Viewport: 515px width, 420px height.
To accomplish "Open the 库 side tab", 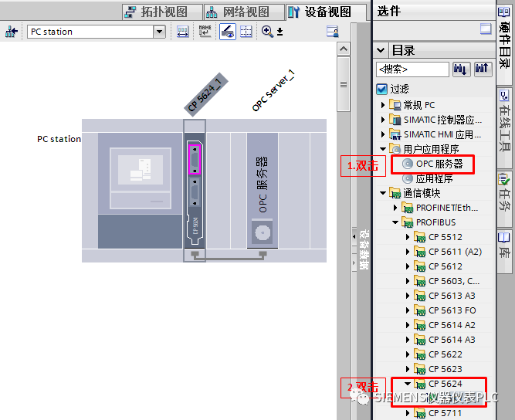I will click(504, 251).
